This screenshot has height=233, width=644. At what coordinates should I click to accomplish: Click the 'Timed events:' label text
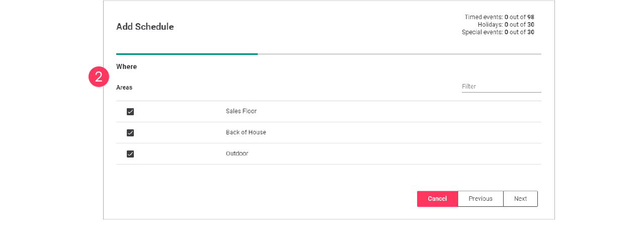coord(484,17)
